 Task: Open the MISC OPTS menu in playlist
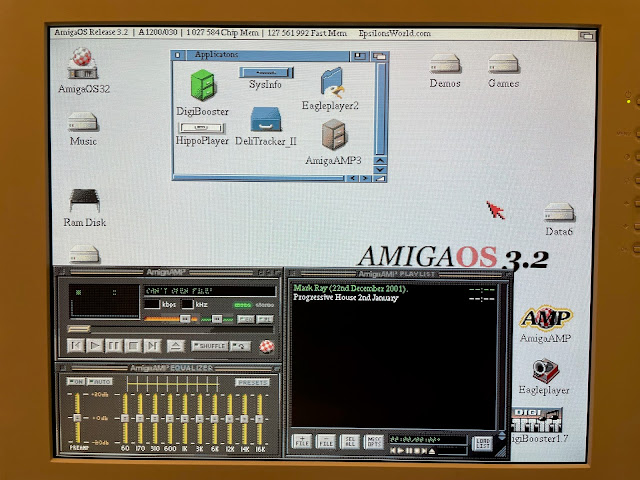point(374,442)
